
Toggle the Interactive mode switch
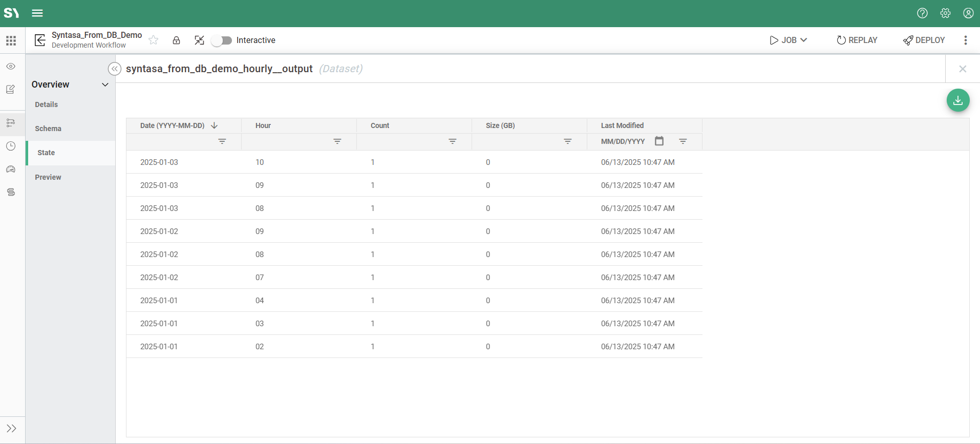[222, 40]
